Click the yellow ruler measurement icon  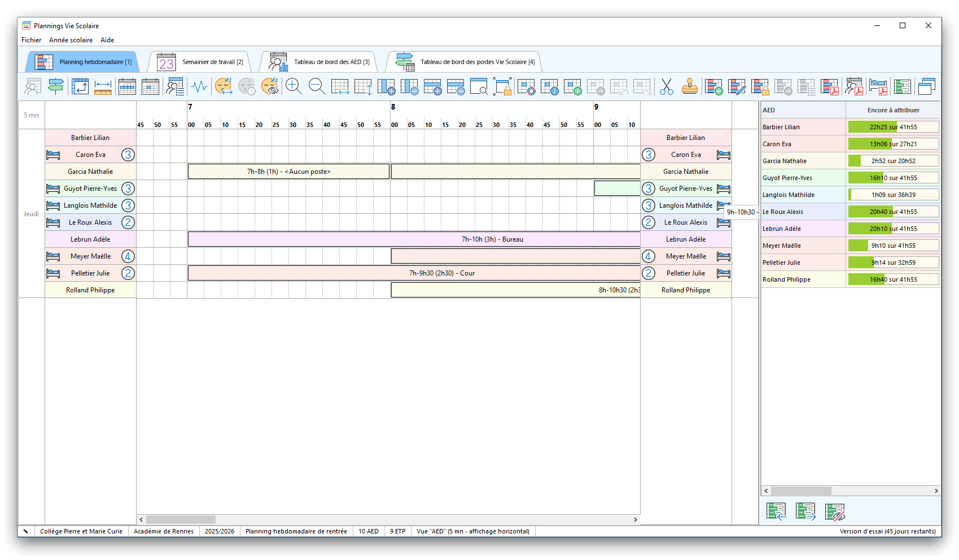coord(103,87)
